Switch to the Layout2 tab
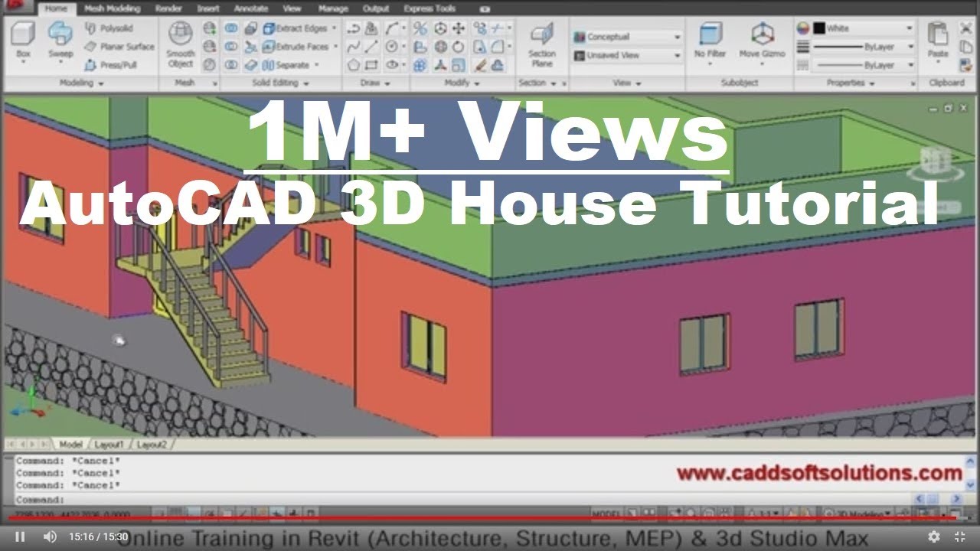Image resolution: width=980 pixels, height=551 pixels. point(152,444)
